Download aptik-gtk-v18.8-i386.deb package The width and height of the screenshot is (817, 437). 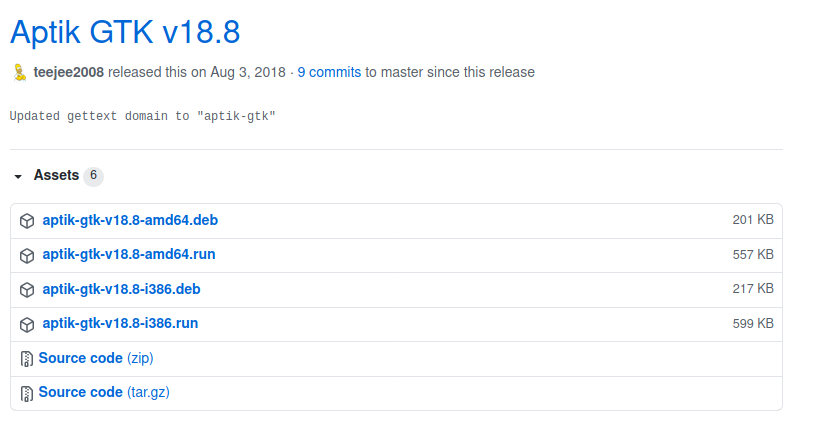coord(123,289)
